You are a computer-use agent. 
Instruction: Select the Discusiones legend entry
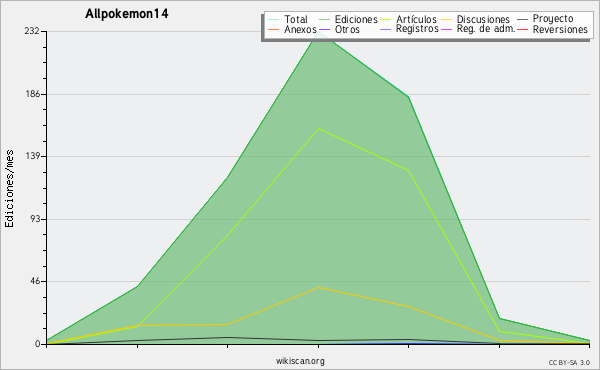click(476, 19)
